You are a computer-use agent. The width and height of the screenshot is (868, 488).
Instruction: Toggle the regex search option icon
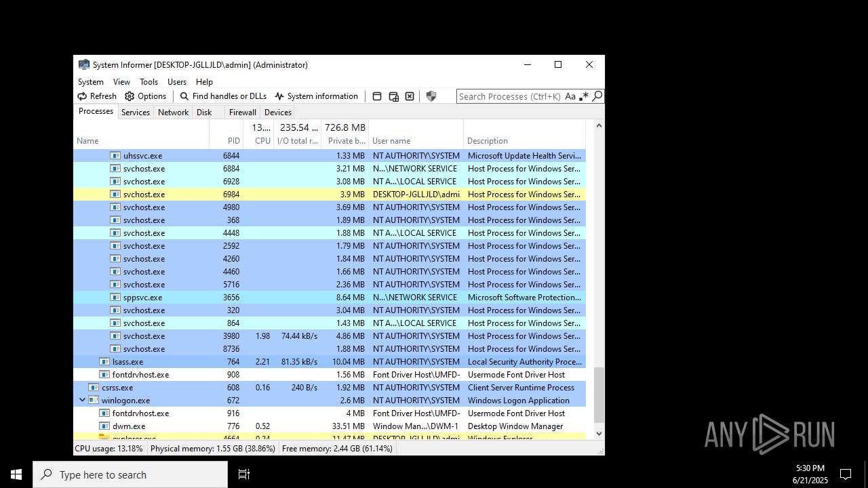[x=584, y=96]
